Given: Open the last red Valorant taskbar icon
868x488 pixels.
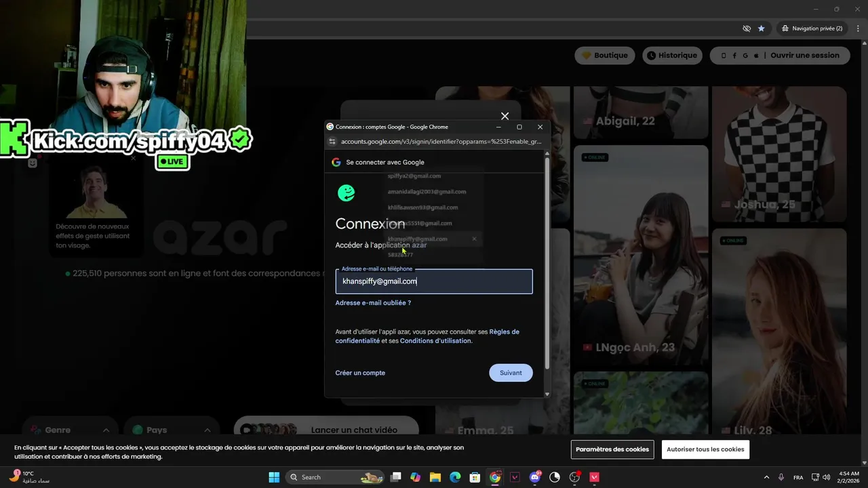Looking at the screenshot, I should click(595, 477).
